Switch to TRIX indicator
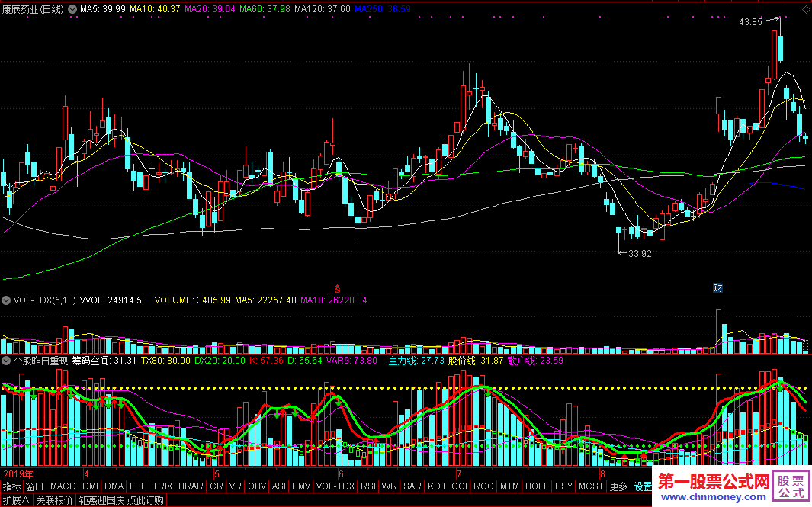This screenshot has height=507, width=812. (162, 487)
